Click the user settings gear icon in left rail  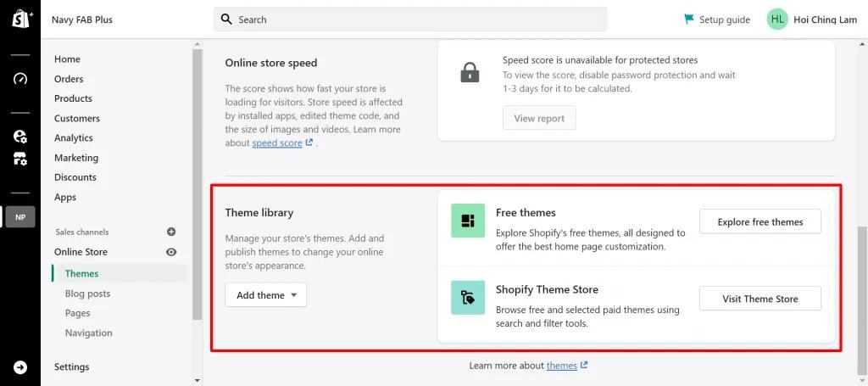point(20,137)
